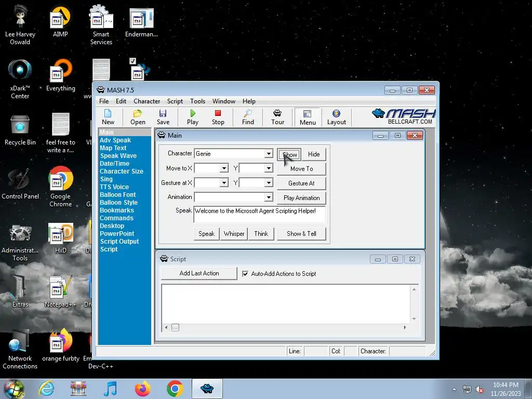Click the Hide character button

click(313, 154)
